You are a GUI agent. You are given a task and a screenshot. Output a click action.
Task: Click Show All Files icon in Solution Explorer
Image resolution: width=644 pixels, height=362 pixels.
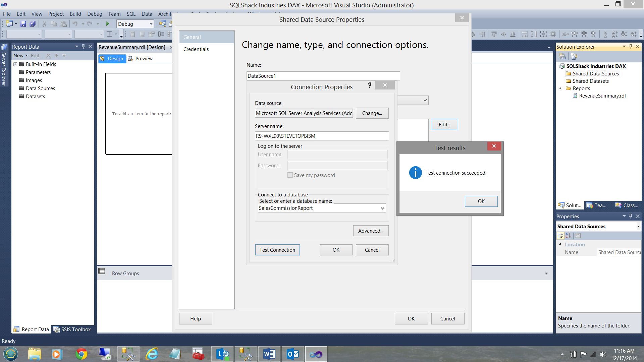(x=574, y=56)
